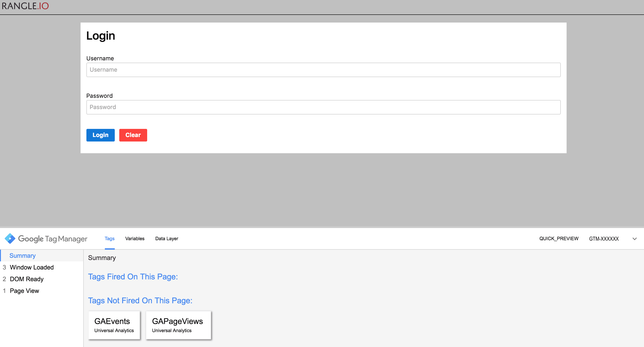Click the red Clear button
Screen dimensions: 644x347
click(133, 135)
